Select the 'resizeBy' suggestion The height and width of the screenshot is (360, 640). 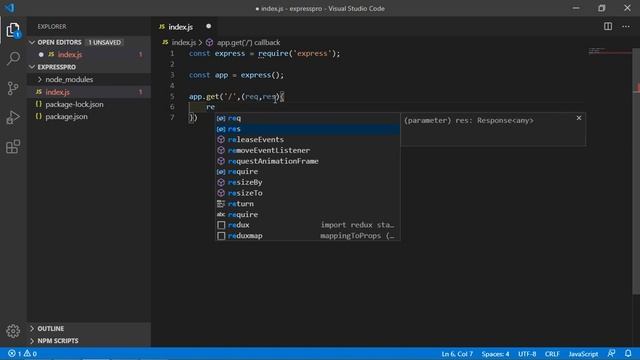pos(308,182)
